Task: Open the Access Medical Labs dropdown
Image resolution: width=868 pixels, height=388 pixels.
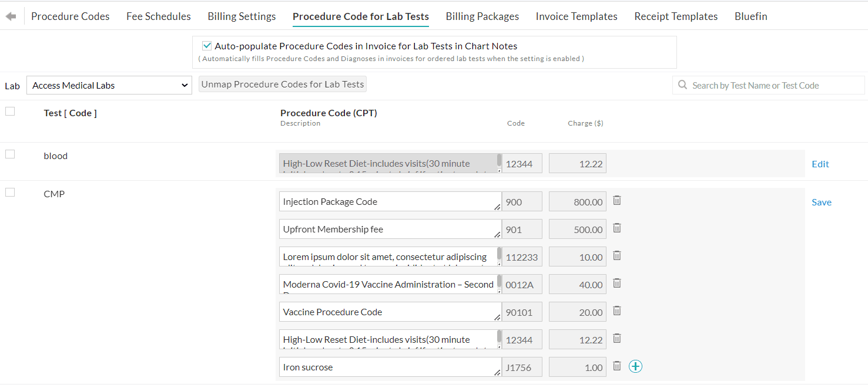Action: click(x=109, y=85)
